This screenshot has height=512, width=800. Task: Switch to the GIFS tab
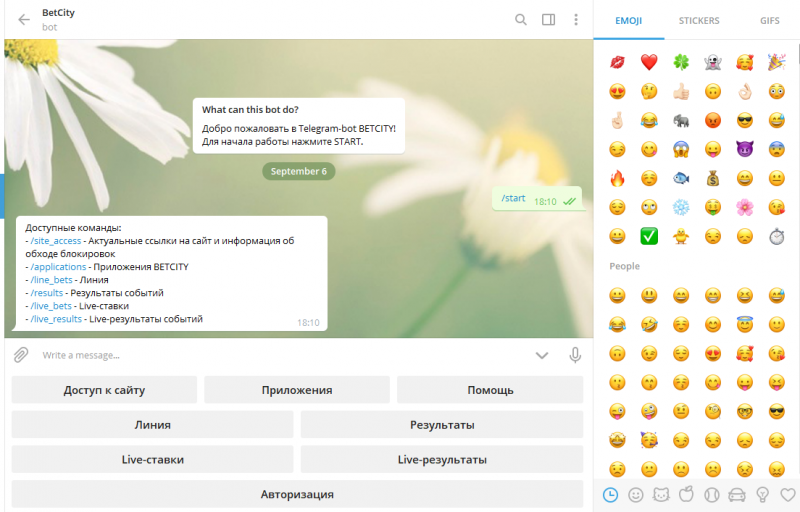tap(769, 21)
